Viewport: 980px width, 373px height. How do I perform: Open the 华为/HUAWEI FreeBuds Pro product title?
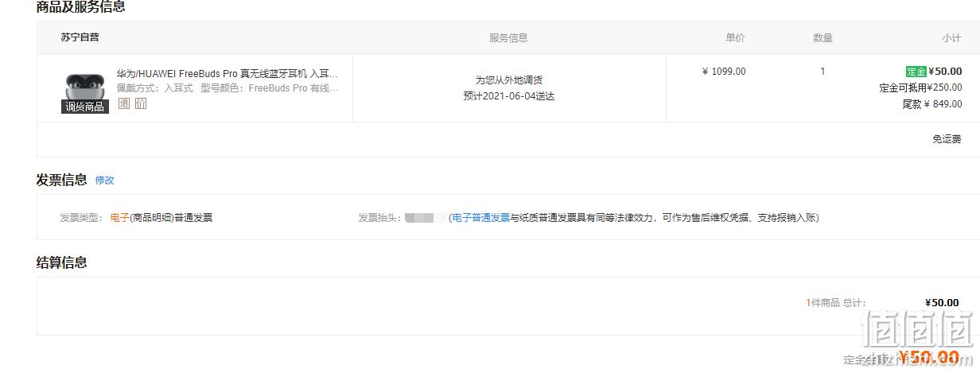coord(227,73)
